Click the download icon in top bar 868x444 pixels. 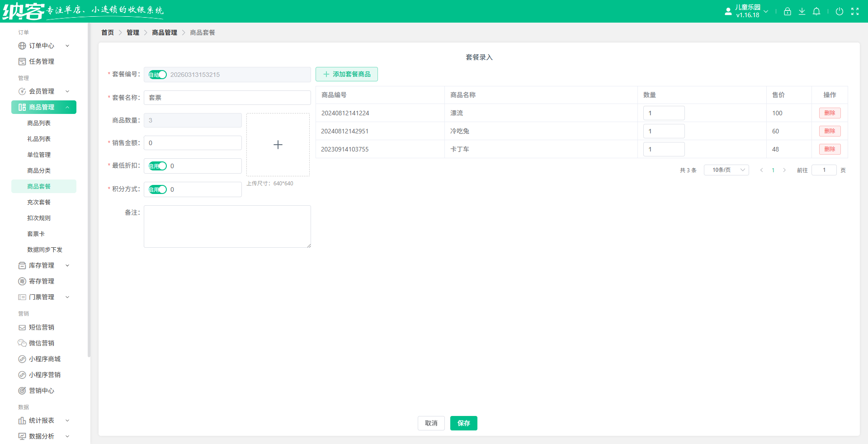pos(802,11)
